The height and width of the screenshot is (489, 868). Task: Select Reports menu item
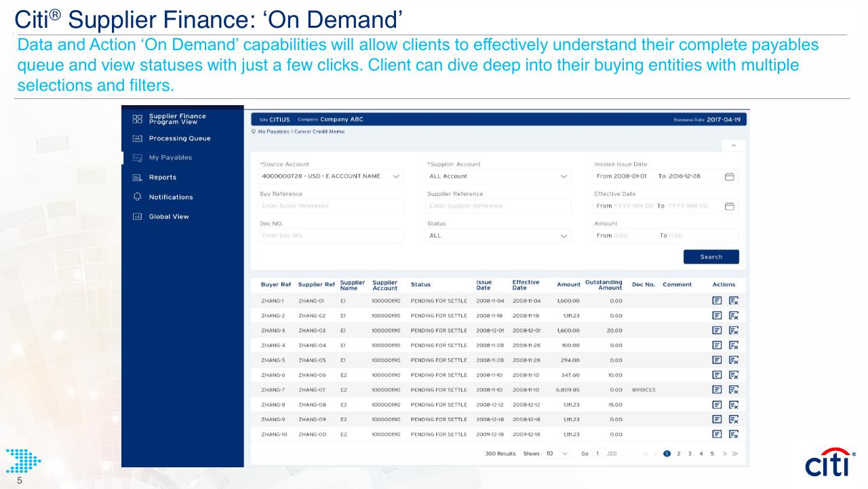click(x=162, y=177)
